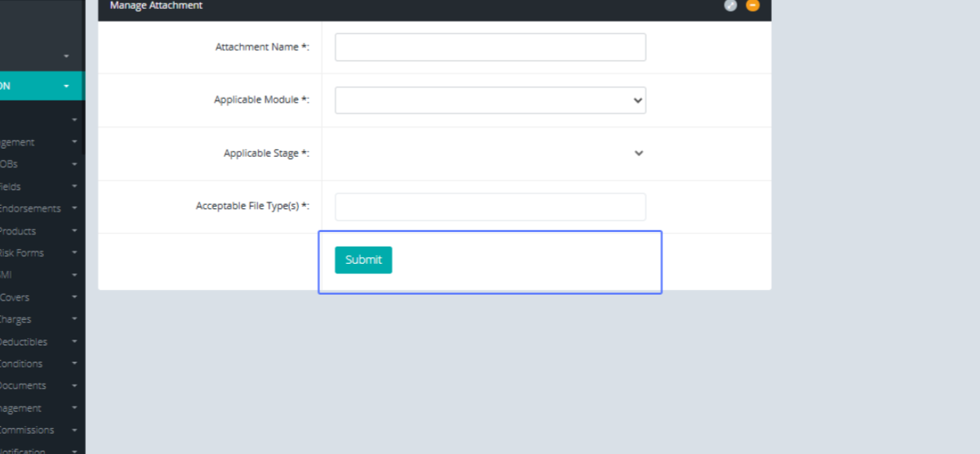Click the gray expand icon in Manage Attachment header
The width and height of the screenshot is (980, 454).
(x=730, y=6)
